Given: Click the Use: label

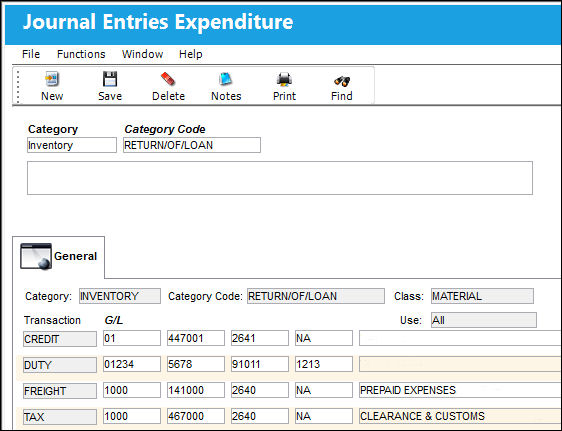Looking at the screenshot, I should (411, 320).
